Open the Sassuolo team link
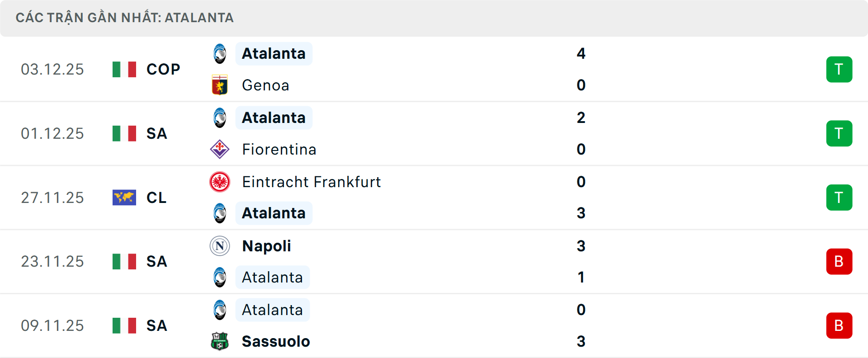The image size is (868, 358). 276,341
